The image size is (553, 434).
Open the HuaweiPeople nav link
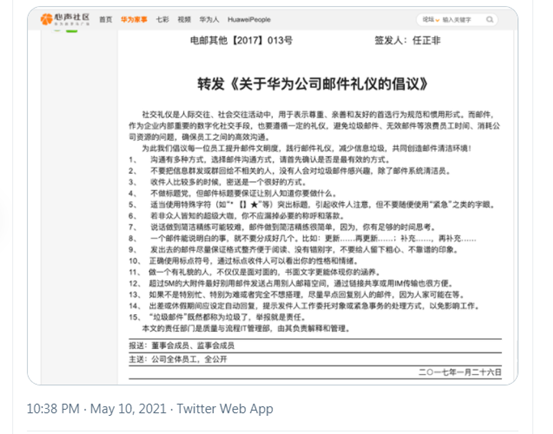coord(249,20)
